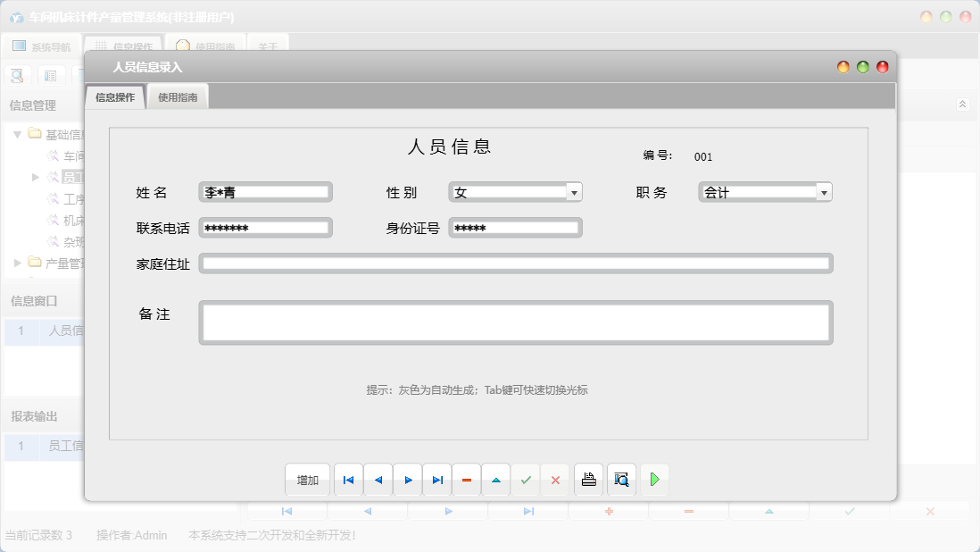The image size is (980, 552).
Task: Open print preview with the magnifier document icon
Action: point(621,480)
